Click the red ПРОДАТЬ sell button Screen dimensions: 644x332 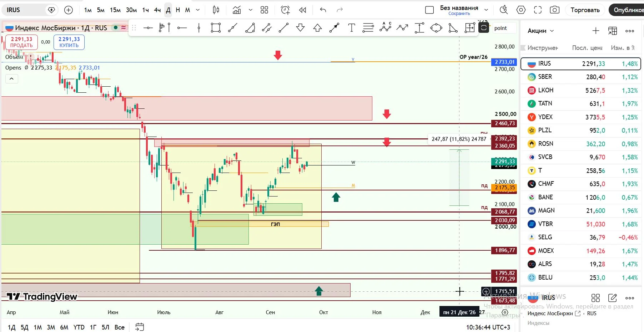21,42
